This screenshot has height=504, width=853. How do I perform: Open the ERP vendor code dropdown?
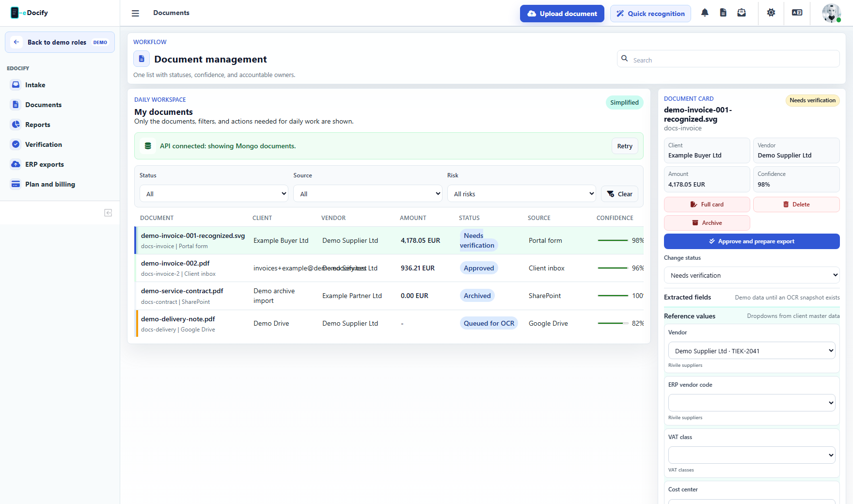pyautogui.click(x=752, y=403)
